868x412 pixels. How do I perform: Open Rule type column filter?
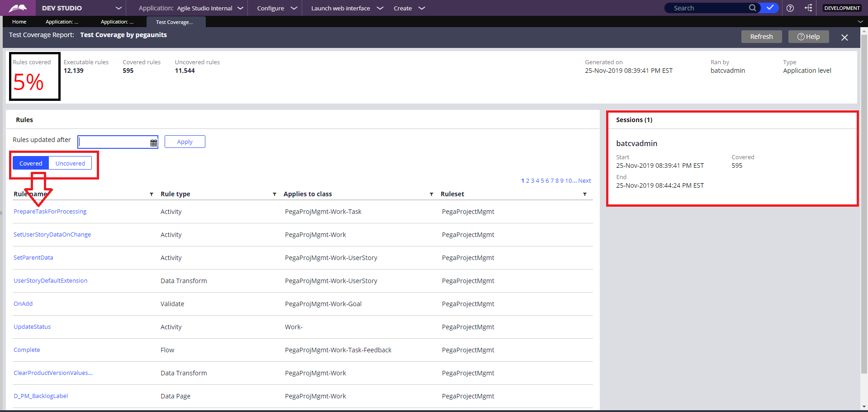point(275,194)
